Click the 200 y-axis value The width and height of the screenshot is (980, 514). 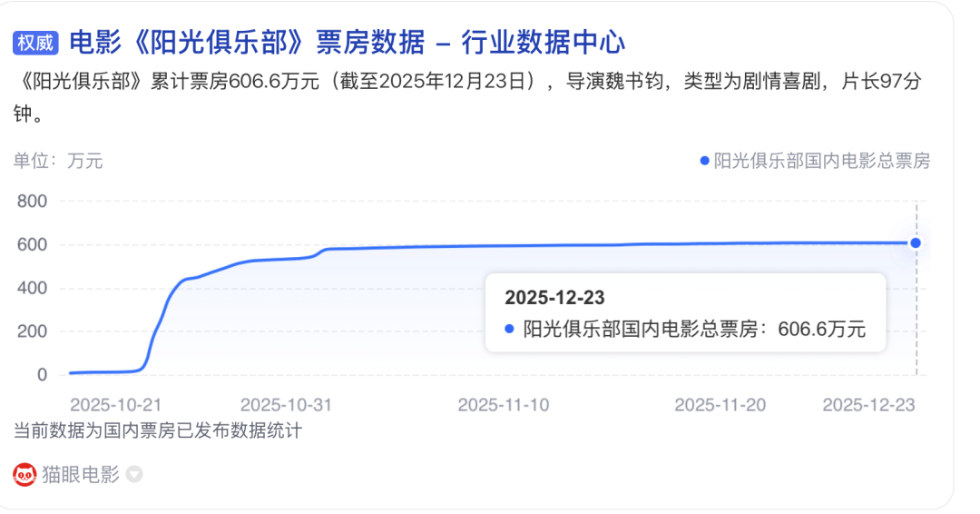coord(32,331)
